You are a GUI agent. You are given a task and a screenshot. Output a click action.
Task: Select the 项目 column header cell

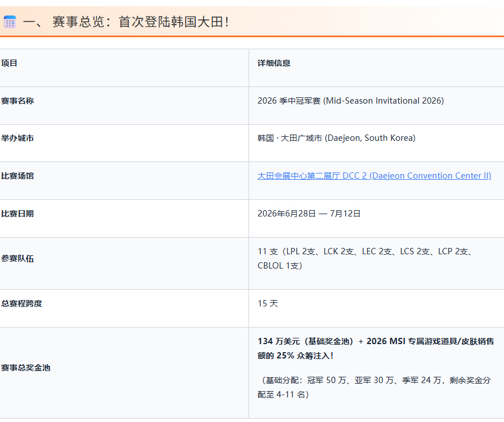point(124,68)
